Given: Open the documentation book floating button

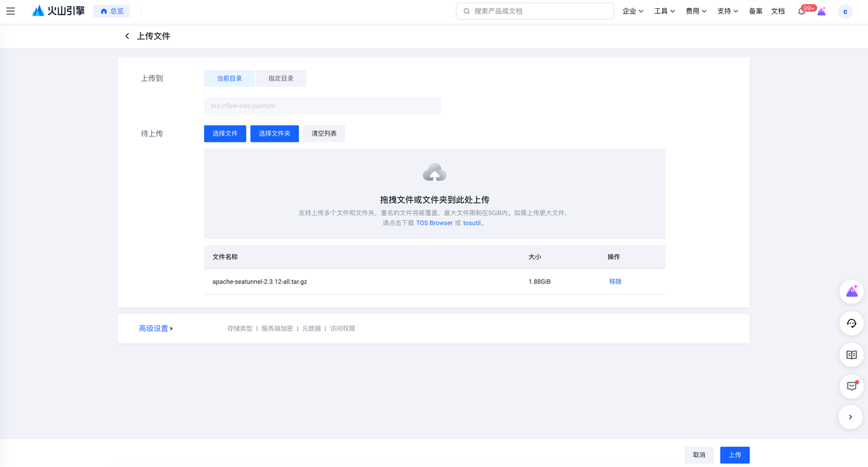Looking at the screenshot, I should pyautogui.click(x=852, y=354).
